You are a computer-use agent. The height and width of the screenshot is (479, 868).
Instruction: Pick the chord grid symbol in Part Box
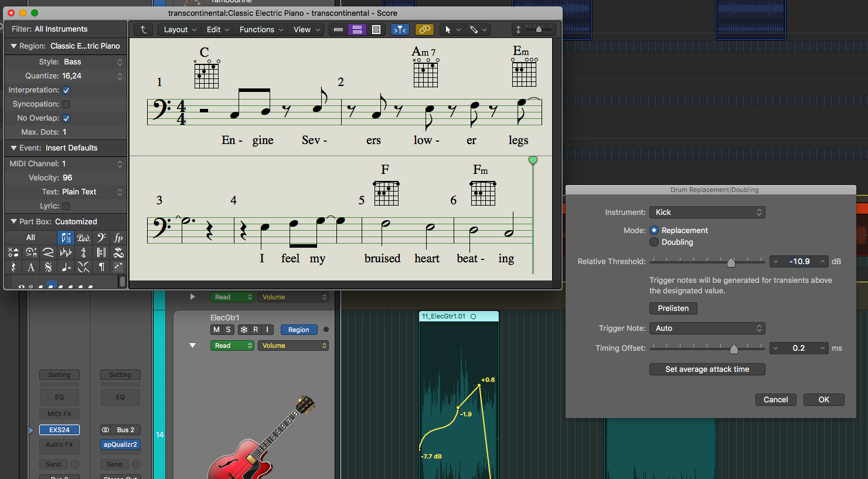point(118,267)
